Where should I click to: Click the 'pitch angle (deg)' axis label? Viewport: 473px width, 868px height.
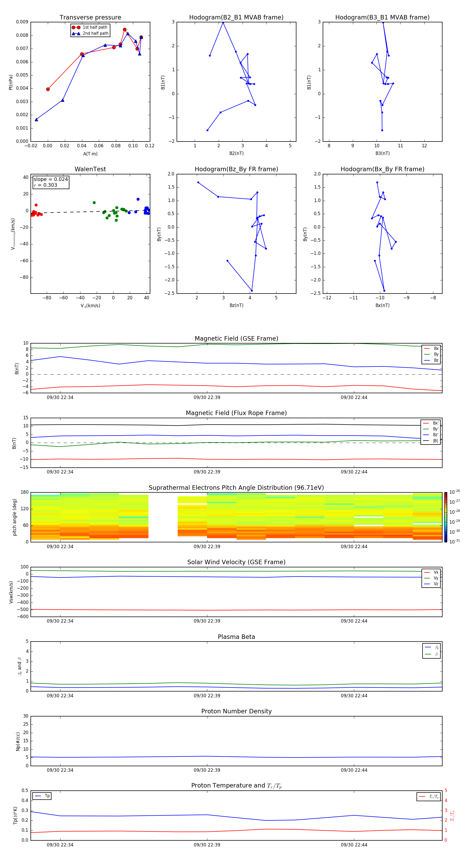14,517
